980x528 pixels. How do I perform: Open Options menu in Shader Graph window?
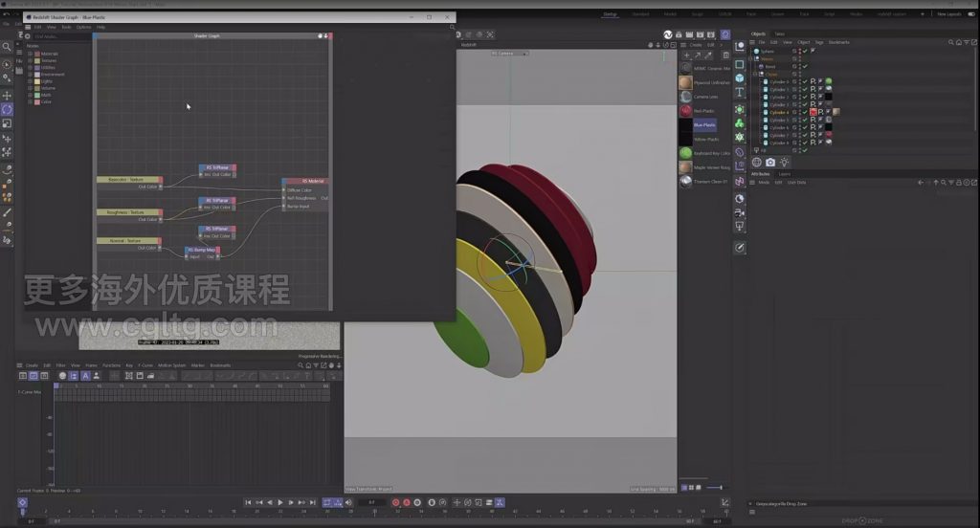pos(84,28)
